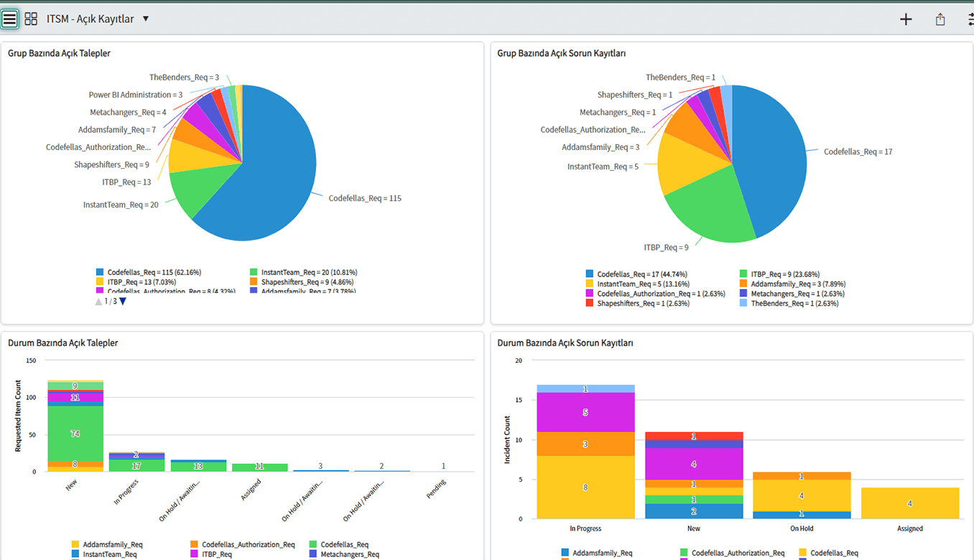Image resolution: width=974 pixels, height=560 pixels.
Task: Click the Codefellas_Req = 115 pie label
Action: click(365, 198)
